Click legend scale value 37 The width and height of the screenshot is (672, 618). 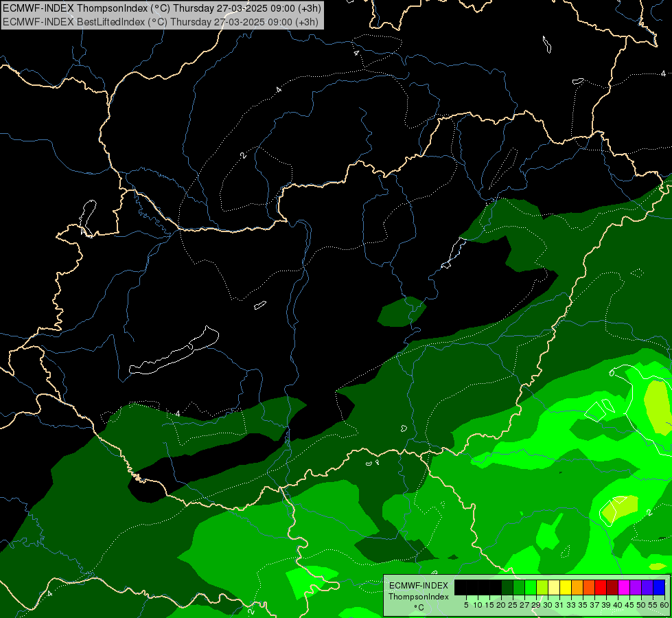(594, 605)
